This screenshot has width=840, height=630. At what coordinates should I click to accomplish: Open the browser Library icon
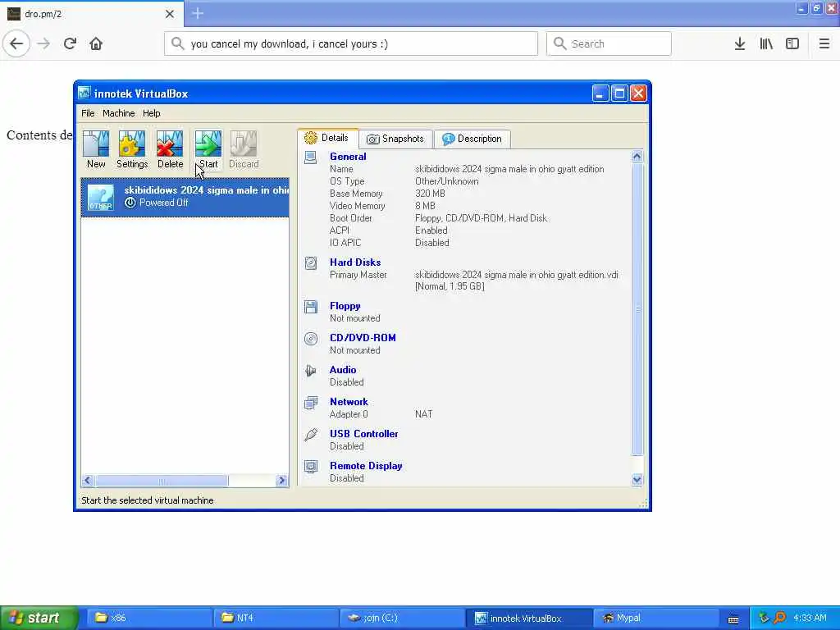pyautogui.click(x=766, y=43)
